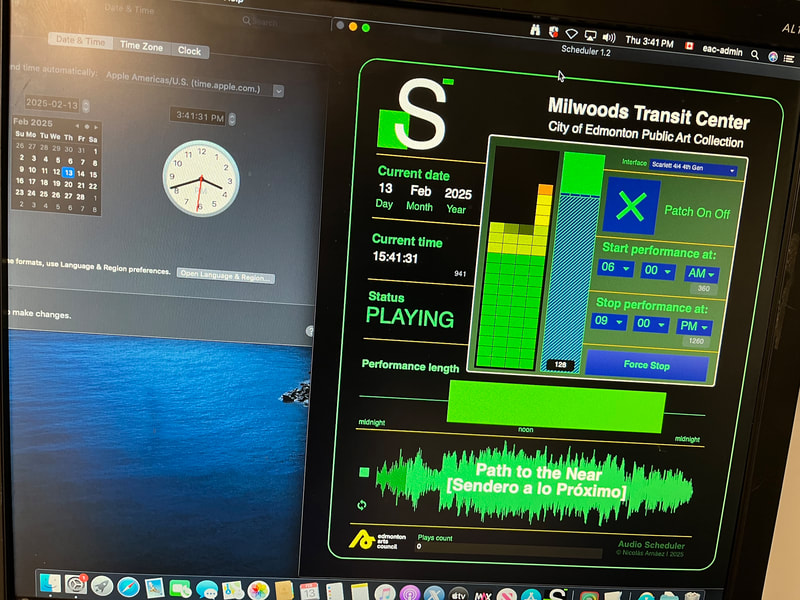Open Spotlight search in menu bar

click(x=755, y=55)
